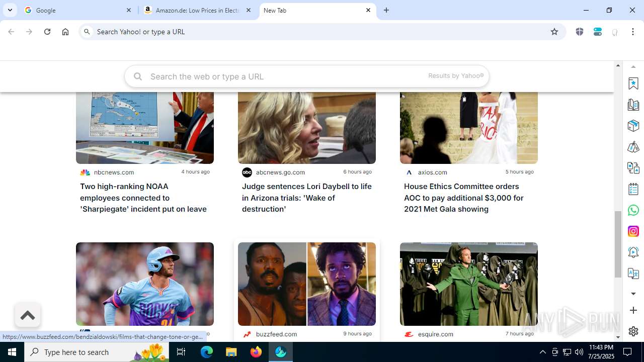
Task: Open the head profile icon in toolbar
Action: click(615, 32)
